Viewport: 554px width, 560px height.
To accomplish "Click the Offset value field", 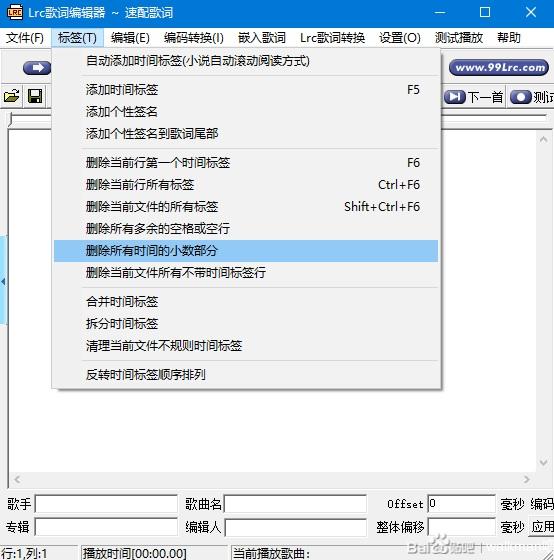I will 461,504.
